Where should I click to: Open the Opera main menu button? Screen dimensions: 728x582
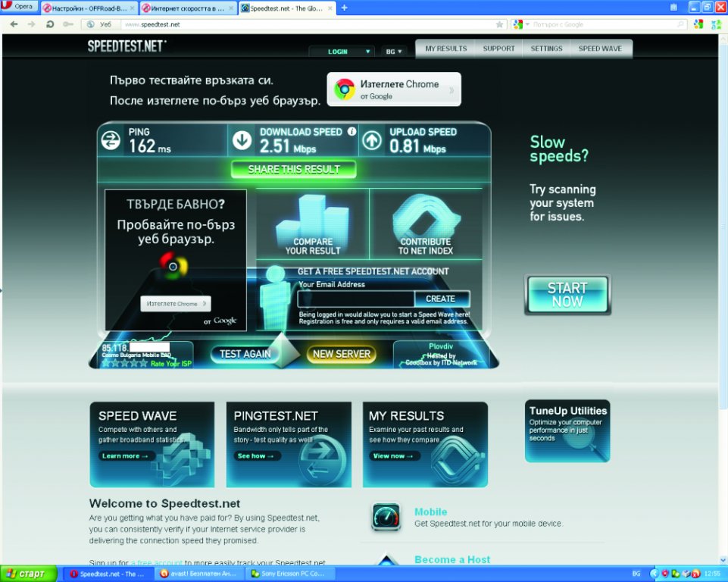19,7
